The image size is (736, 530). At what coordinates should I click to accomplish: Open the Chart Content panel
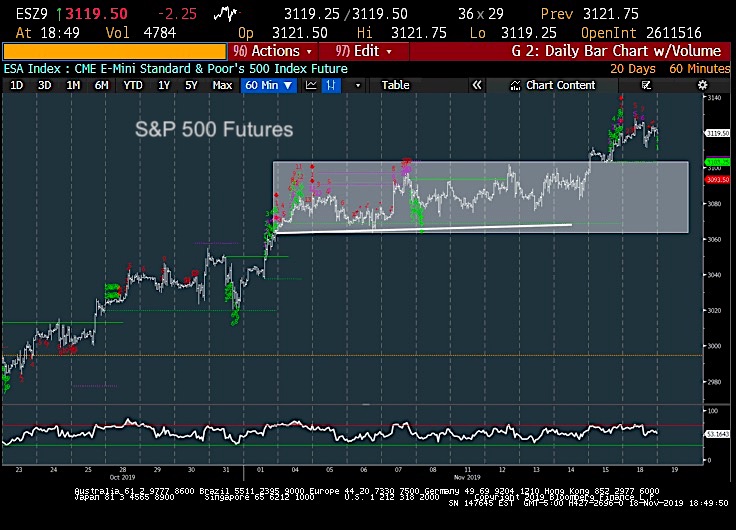pyautogui.click(x=552, y=85)
